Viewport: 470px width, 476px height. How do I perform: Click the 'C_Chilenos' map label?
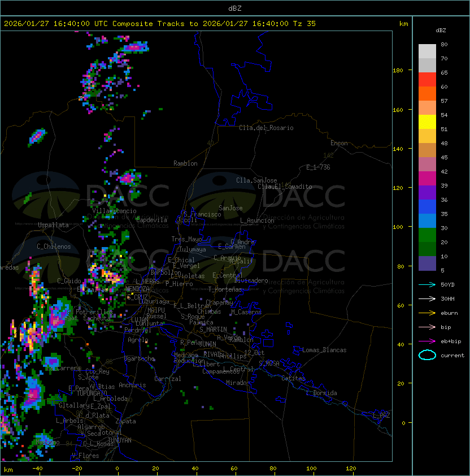click(54, 246)
